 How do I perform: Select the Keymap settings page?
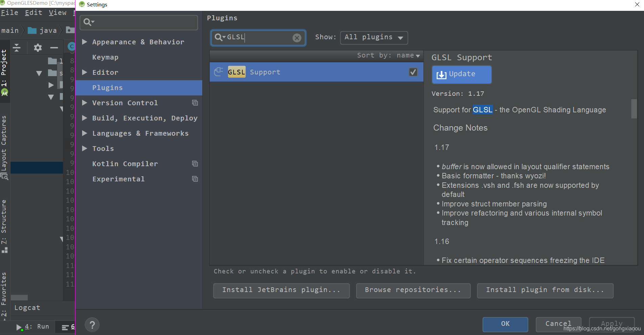105,57
